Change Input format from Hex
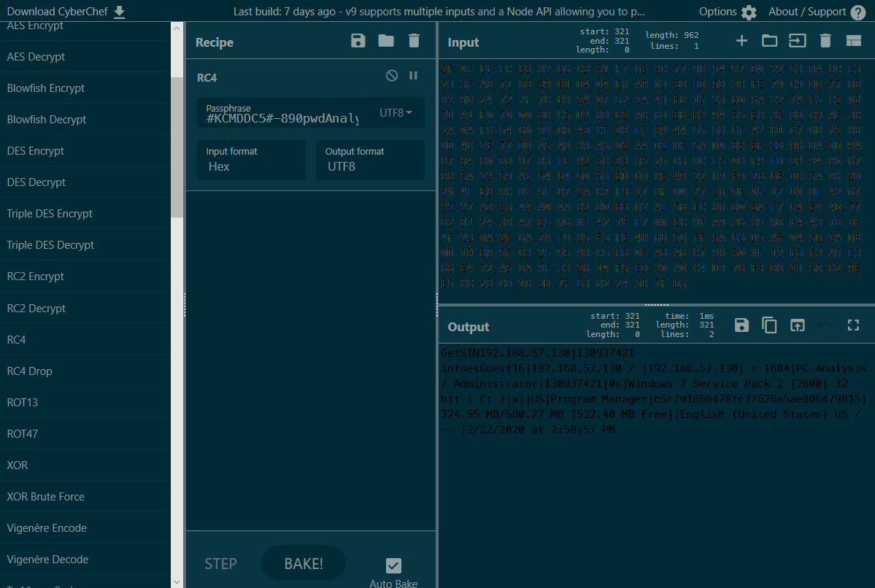875x588 pixels. click(x=250, y=166)
